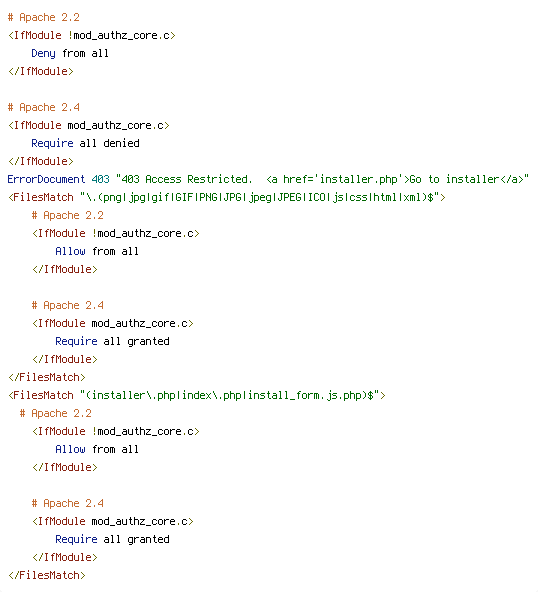538x592 pixels.
Task: Click the final '</FilesMatch>' closing tag
Action: pos(47,575)
